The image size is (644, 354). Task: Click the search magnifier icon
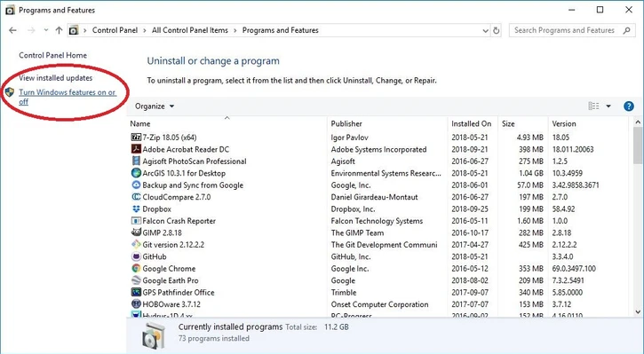click(626, 30)
